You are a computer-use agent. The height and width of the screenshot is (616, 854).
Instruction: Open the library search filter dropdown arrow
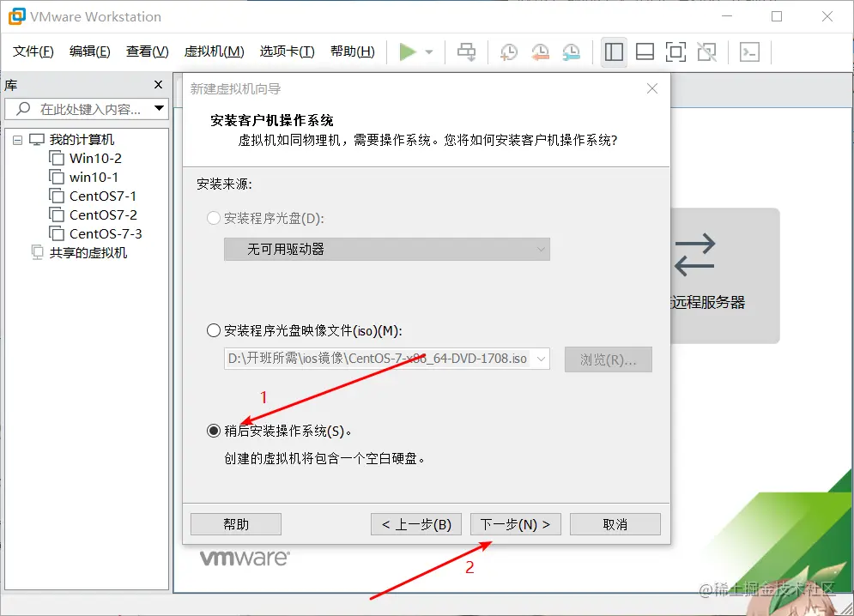[x=159, y=108]
